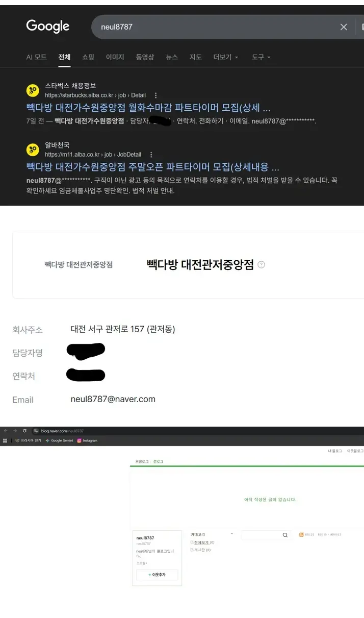
Task: Open the 동영상 search tab
Action: [x=145, y=57]
